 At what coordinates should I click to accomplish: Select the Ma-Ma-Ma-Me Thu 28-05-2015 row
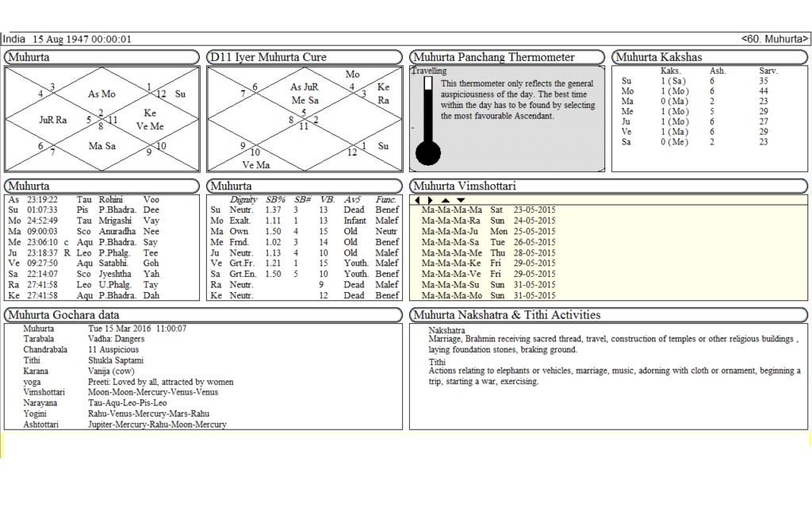click(x=488, y=253)
